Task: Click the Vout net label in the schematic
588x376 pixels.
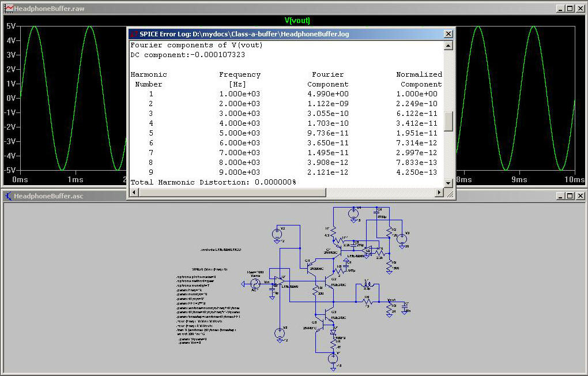Action: 391,300
